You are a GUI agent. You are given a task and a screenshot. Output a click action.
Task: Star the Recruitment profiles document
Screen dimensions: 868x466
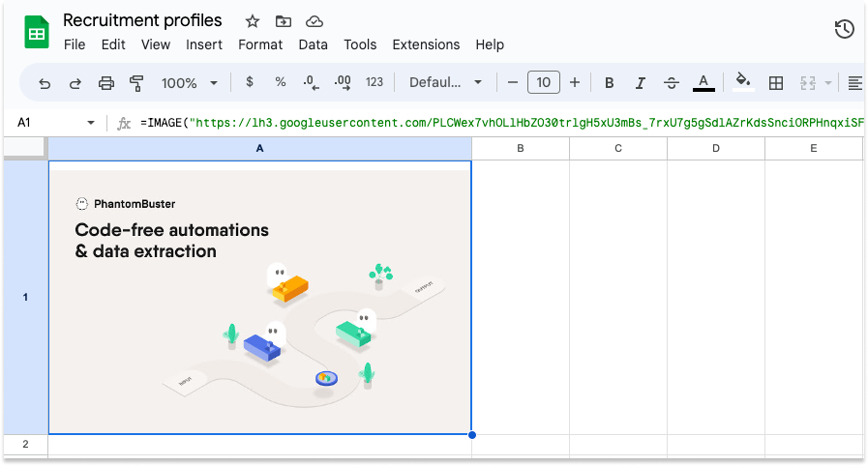pos(253,21)
